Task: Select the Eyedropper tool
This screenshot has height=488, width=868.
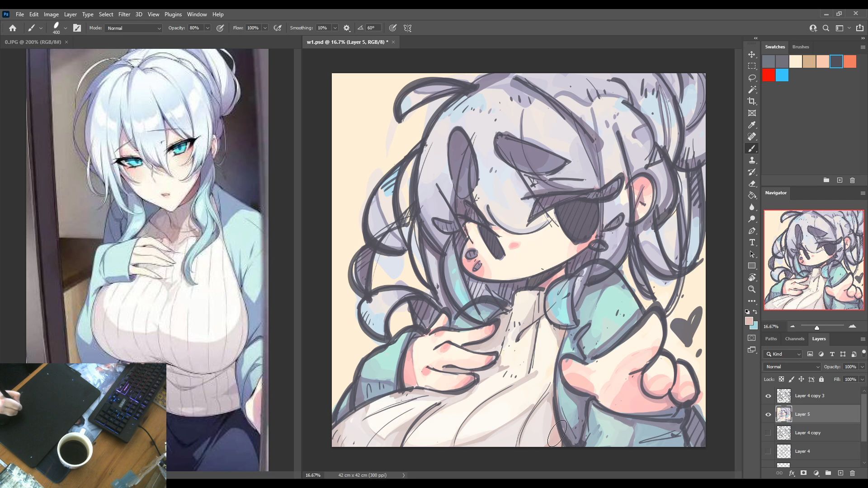Action: point(752,125)
